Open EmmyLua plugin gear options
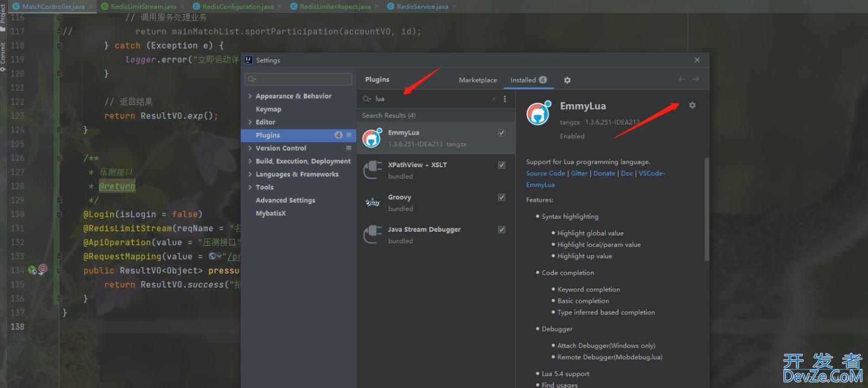 [x=692, y=105]
